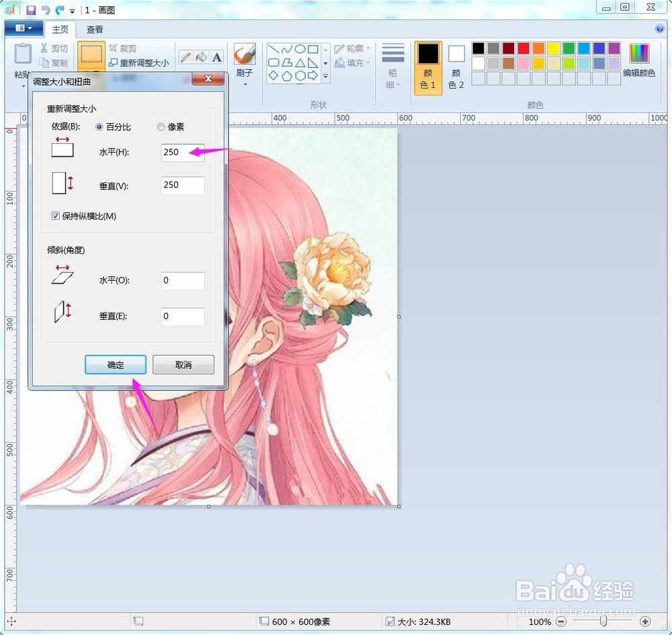Select the Text tool letter A
Screen dimensions: 672x635
pos(217,57)
